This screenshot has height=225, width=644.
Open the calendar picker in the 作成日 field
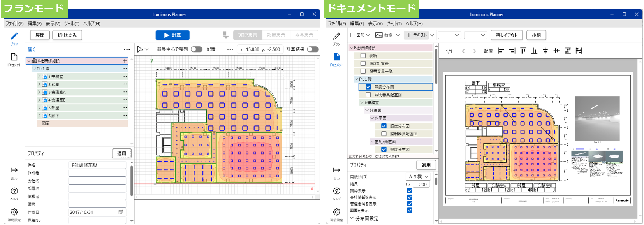click(x=121, y=212)
